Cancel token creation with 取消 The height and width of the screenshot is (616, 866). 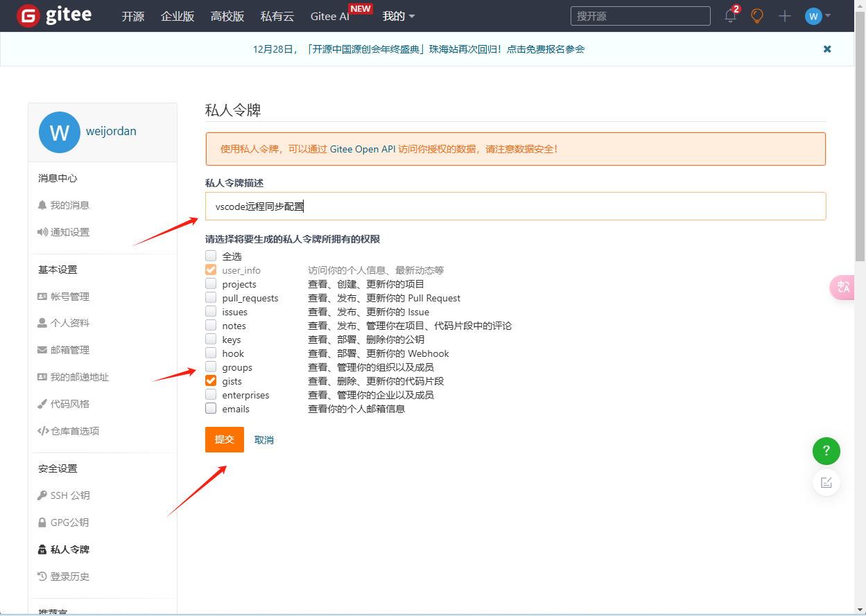pyautogui.click(x=264, y=440)
